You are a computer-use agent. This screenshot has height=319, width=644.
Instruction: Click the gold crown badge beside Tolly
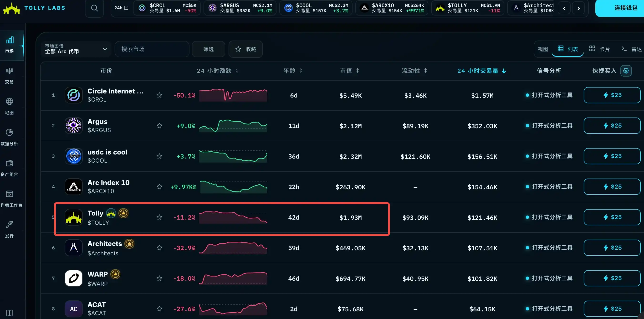click(x=123, y=213)
